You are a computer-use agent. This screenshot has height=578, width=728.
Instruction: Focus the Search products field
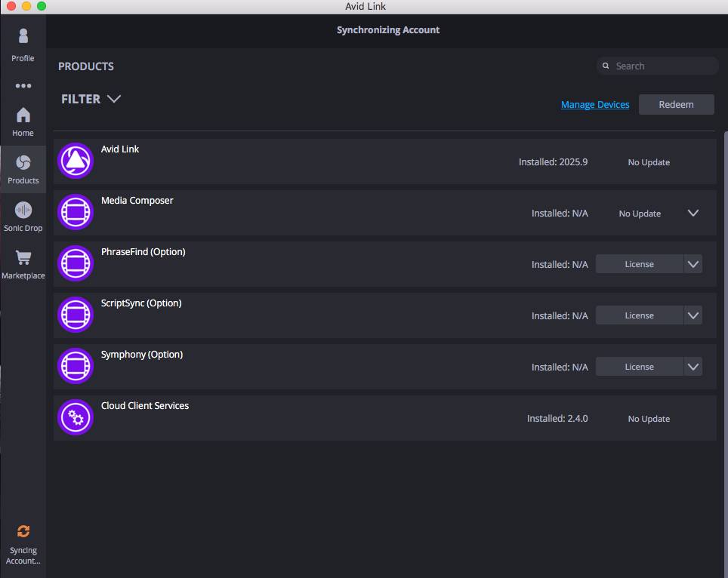pyautogui.click(x=658, y=66)
